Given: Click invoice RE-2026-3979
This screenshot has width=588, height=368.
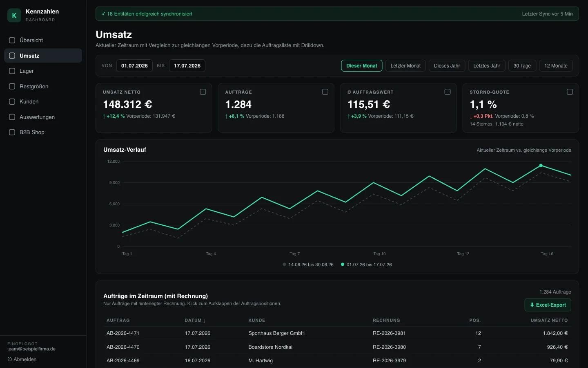Looking at the screenshot, I should point(389,361).
